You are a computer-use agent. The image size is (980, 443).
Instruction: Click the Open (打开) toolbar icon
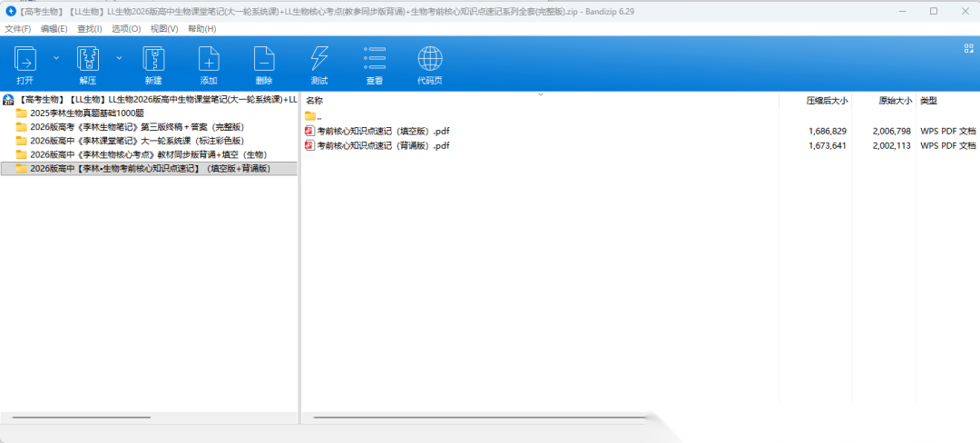(25, 61)
